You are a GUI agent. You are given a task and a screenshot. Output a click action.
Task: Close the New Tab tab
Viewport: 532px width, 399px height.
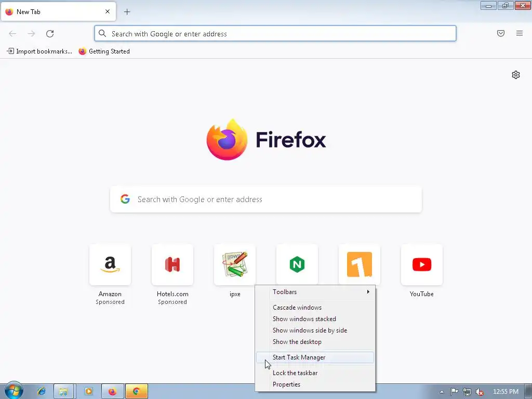pyautogui.click(x=108, y=11)
